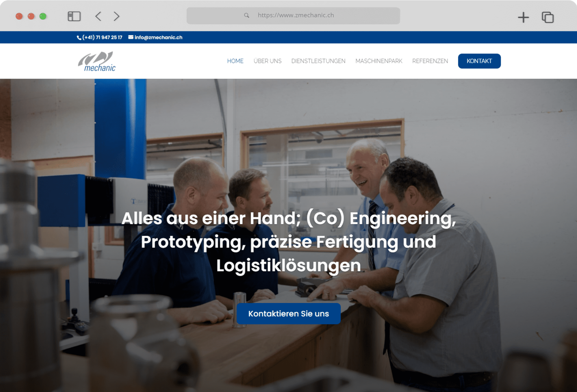Click the search magnifier in address bar
Screen dimensions: 577x392
[246, 15]
